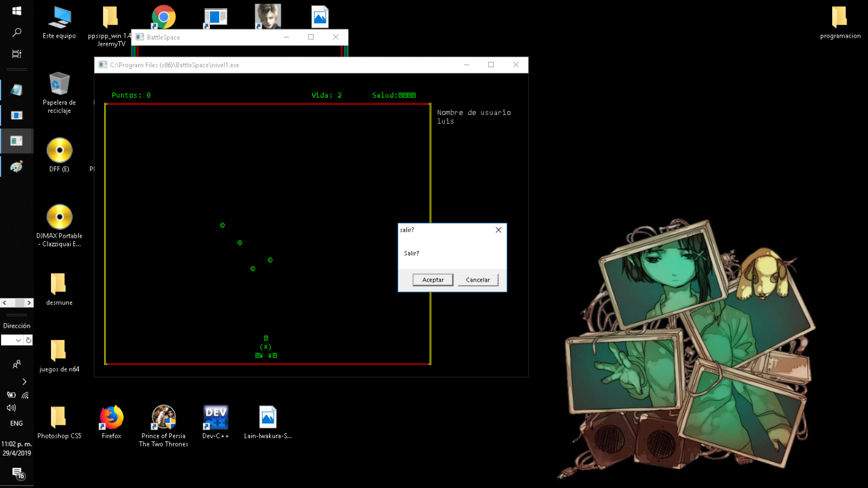This screenshot has height=488, width=868.
Task: Launch Firefox from desktop
Action: 112,422
